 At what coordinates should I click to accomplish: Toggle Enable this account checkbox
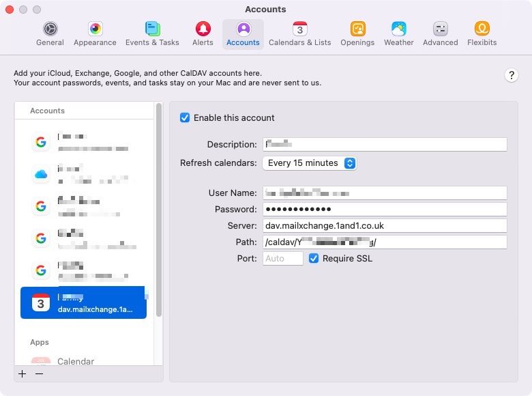[185, 118]
